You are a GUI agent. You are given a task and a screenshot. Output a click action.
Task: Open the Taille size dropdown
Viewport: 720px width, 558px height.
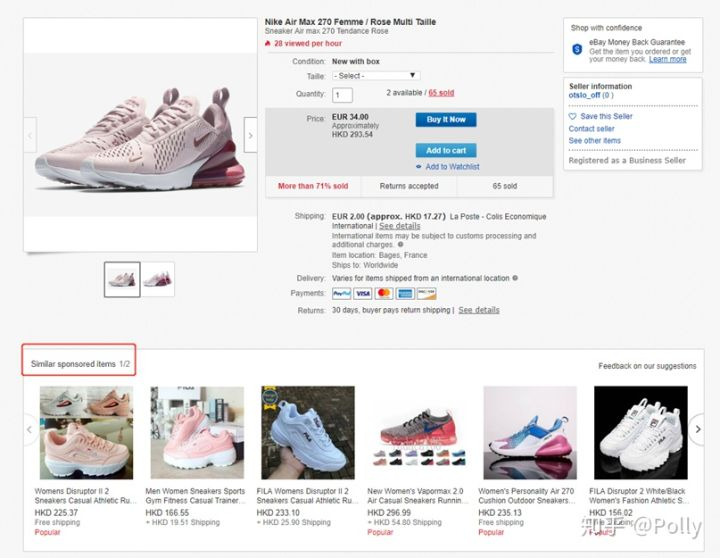376,76
